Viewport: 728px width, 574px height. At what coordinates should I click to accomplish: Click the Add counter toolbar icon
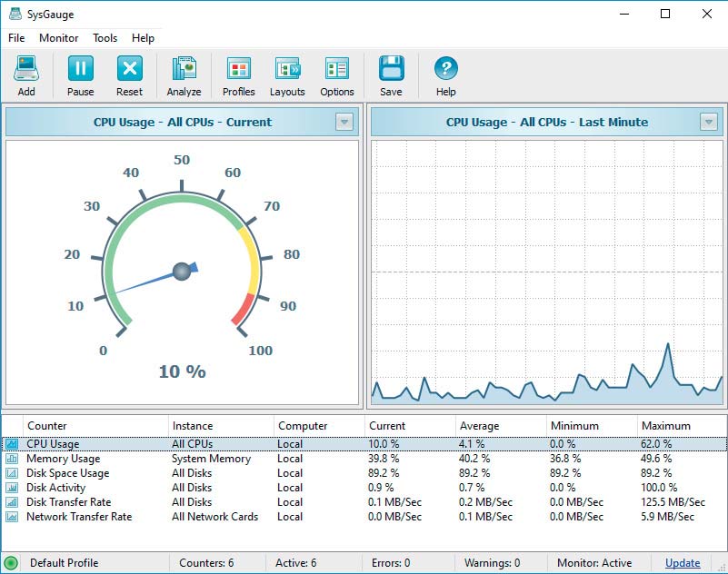[x=26, y=69]
